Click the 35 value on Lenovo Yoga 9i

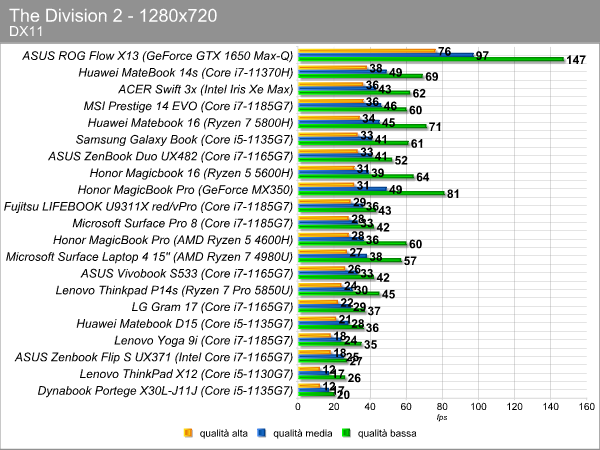370,345
